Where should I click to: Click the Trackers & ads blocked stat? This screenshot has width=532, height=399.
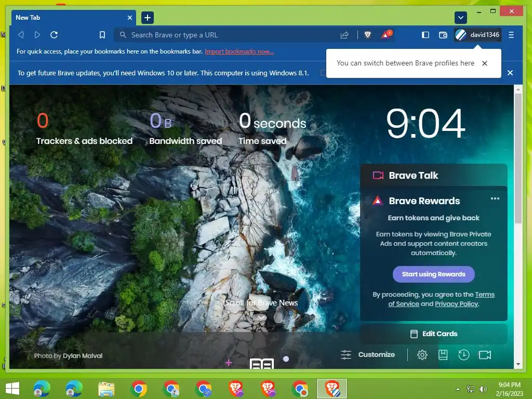click(x=84, y=129)
